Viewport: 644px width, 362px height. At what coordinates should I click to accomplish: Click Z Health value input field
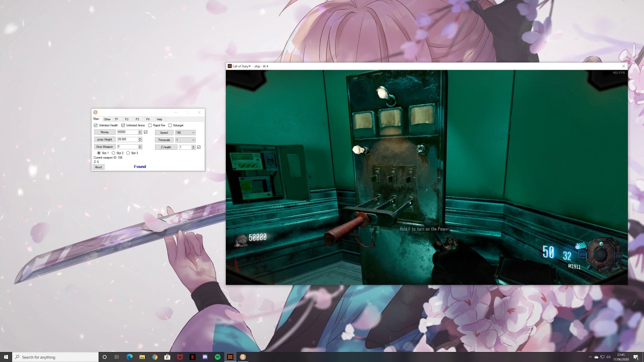[185, 147]
